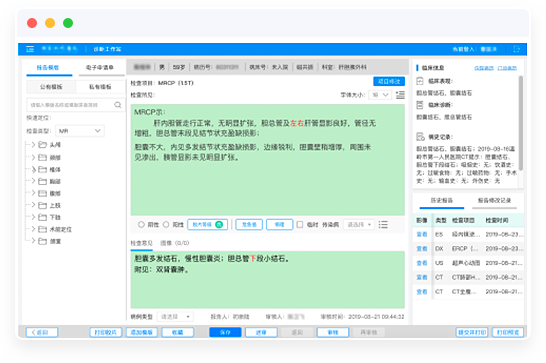Expand the 头颅 tree node
This screenshot has width=546, height=363.
(33, 145)
